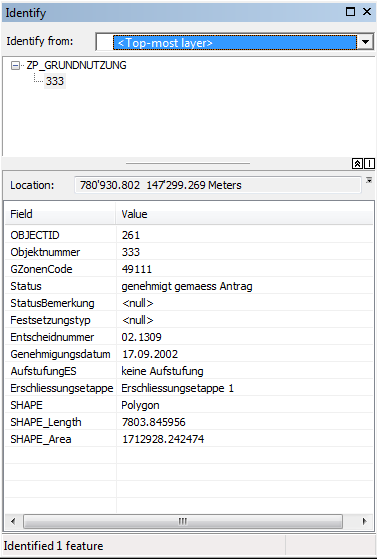Select the <Top-most layer> combo box field
This screenshot has width=377, height=559.
coord(234,42)
